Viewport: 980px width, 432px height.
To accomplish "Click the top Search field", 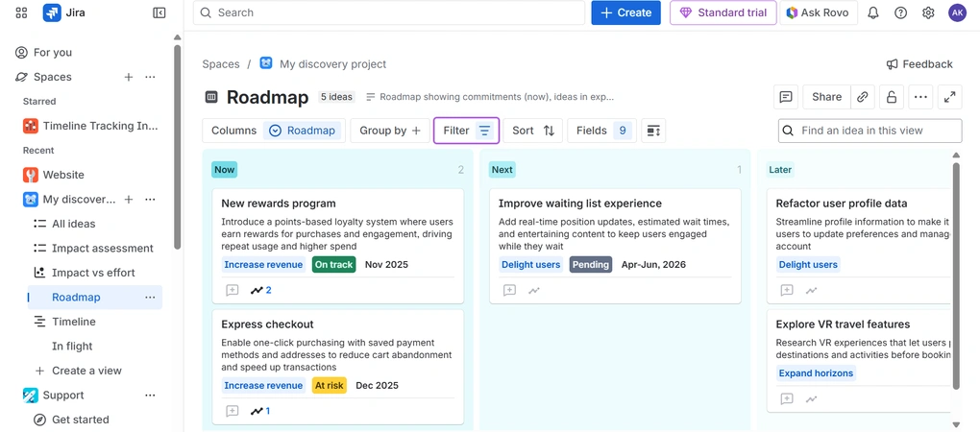I will pos(389,12).
